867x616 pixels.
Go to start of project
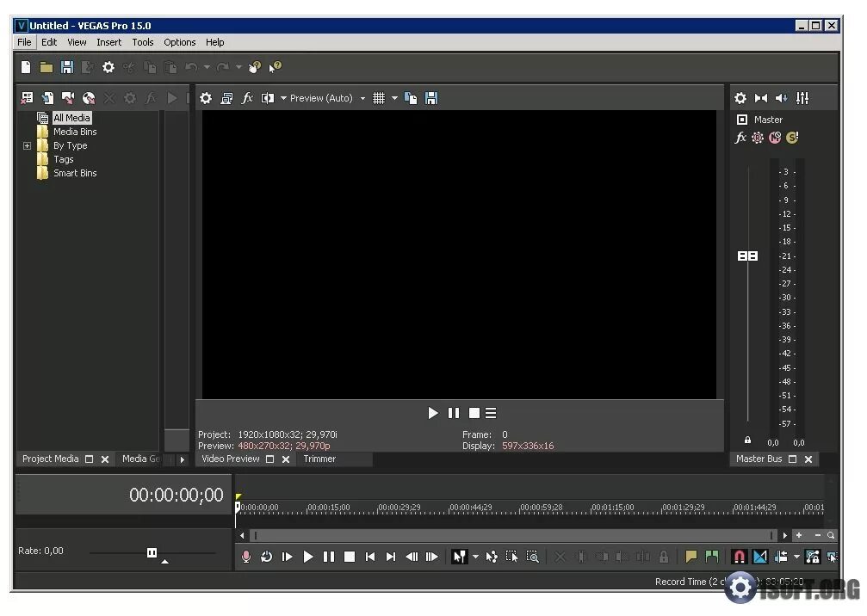(370, 557)
